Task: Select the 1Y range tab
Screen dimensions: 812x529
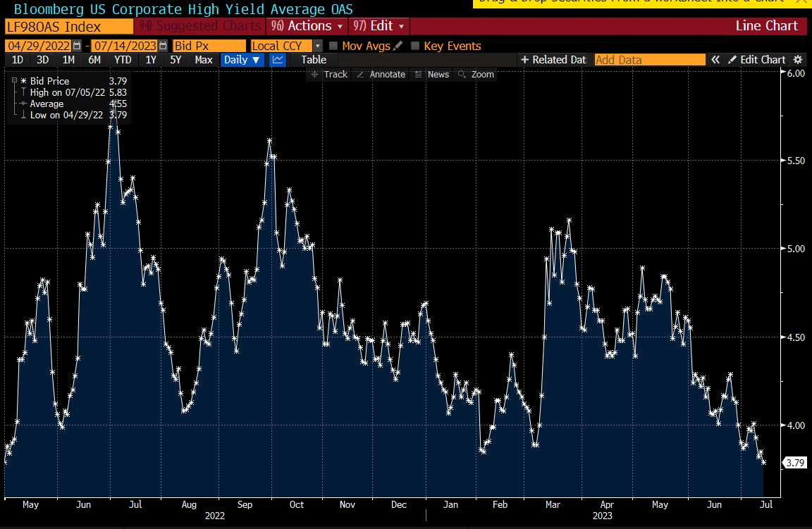Action: coord(151,60)
